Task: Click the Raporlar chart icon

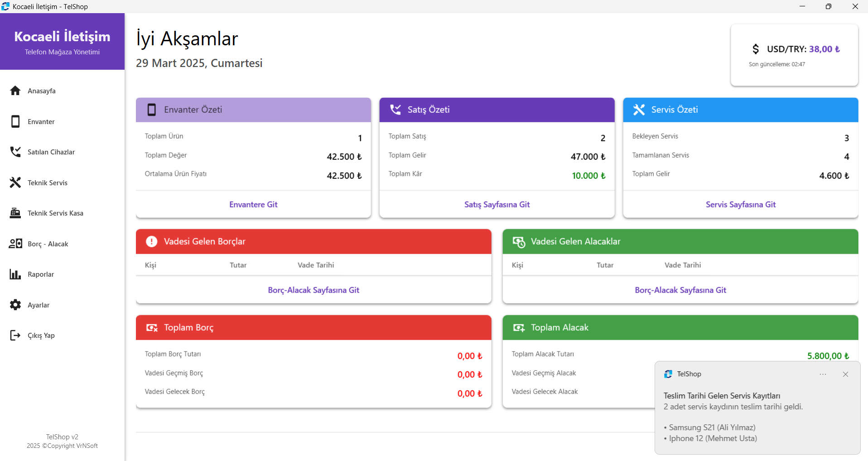Action: (x=15, y=274)
